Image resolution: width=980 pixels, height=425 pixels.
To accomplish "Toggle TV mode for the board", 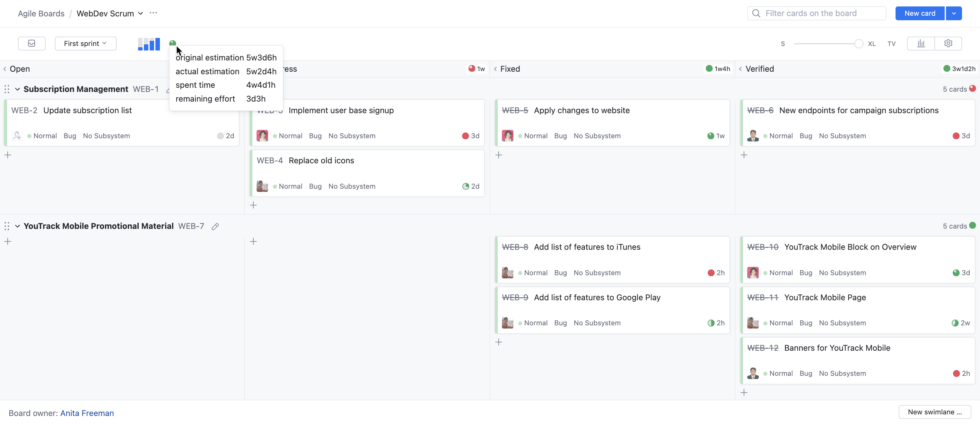I will (x=891, y=44).
